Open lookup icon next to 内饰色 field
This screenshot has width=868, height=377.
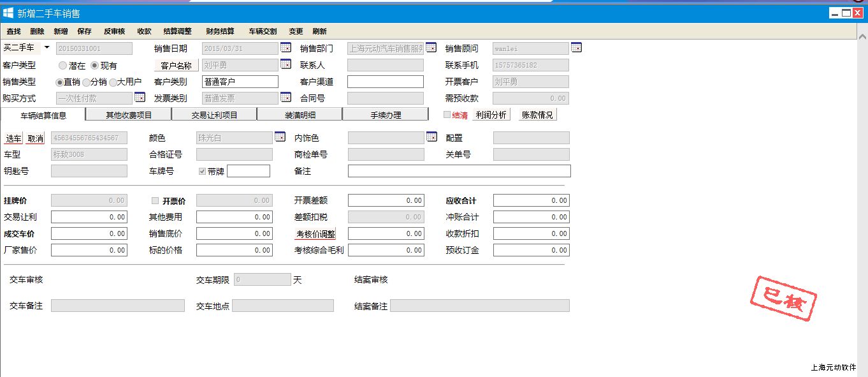[431, 137]
